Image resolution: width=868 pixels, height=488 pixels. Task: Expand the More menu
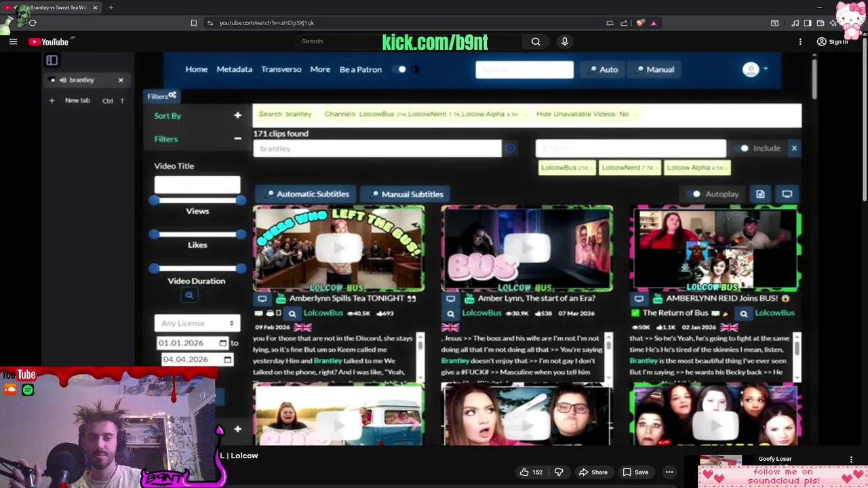tap(320, 69)
